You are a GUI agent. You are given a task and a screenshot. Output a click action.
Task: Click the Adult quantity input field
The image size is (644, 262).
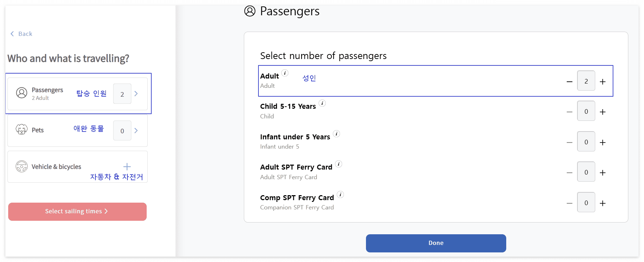pos(586,81)
